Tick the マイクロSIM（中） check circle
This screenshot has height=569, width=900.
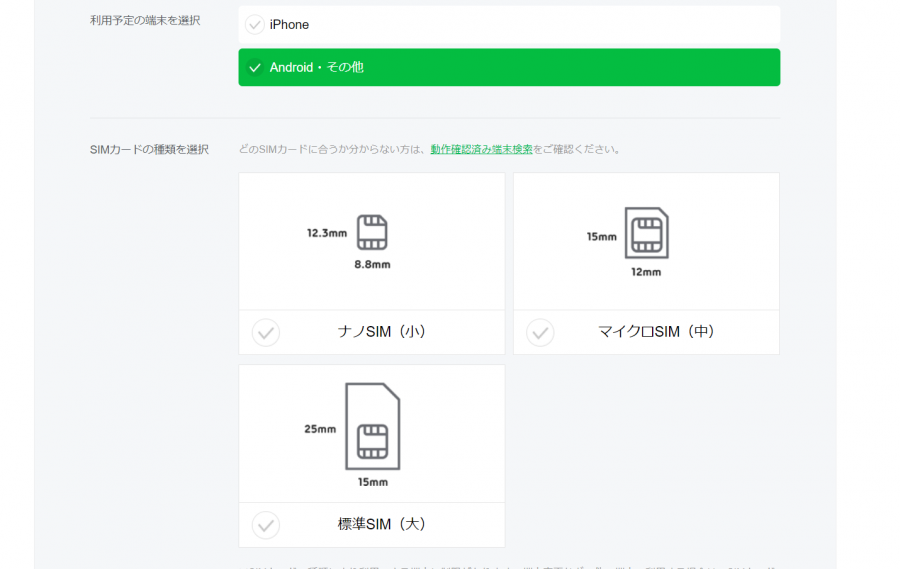540,332
